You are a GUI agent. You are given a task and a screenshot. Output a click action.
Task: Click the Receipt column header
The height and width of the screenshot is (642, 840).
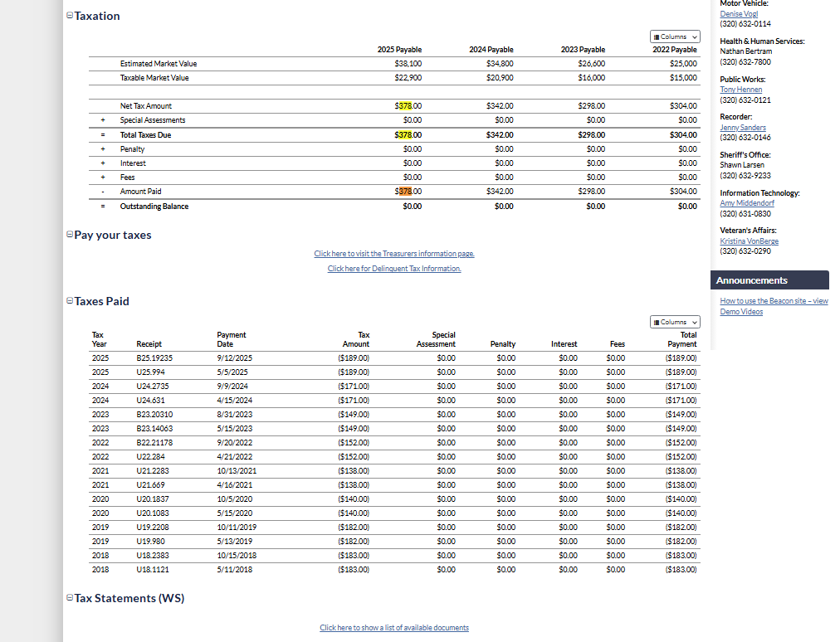click(149, 344)
